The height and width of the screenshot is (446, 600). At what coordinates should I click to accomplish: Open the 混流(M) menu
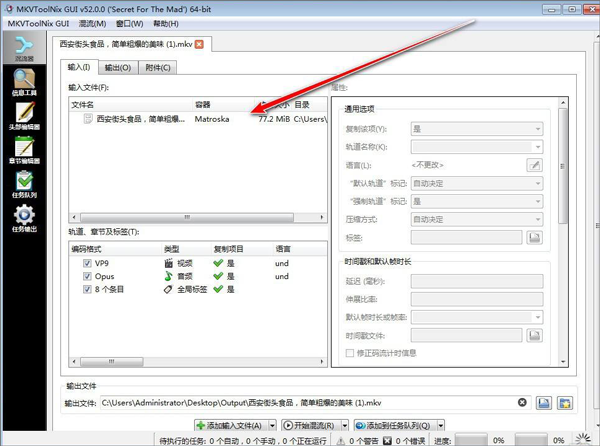pyautogui.click(x=92, y=24)
